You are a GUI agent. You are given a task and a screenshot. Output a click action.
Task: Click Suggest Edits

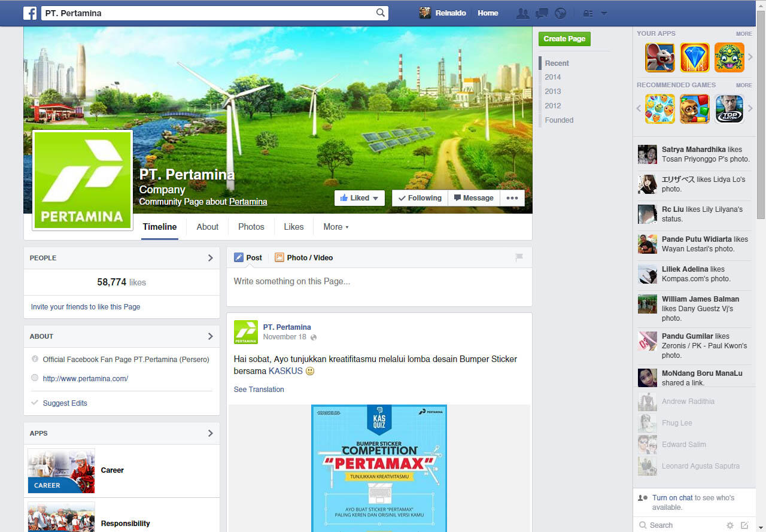click(65, 403)
